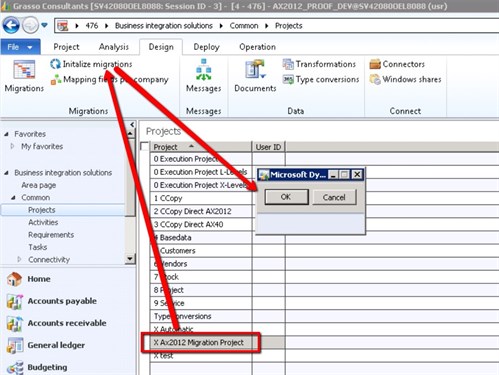Open Activities in the navigation tree
The height and width of the screenshot is (375, 499).
(x=43, y=222)
